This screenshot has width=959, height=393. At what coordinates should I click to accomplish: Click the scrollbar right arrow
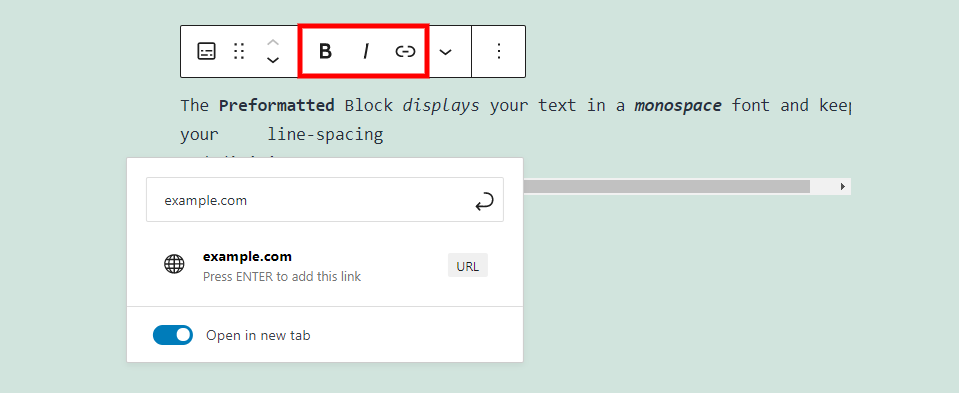pos(843,186)
